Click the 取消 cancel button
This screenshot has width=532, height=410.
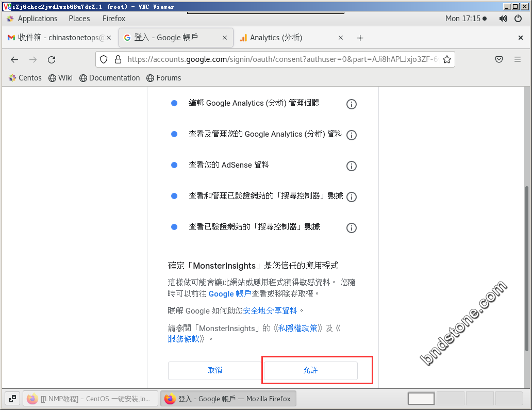[x=215, y=370]
